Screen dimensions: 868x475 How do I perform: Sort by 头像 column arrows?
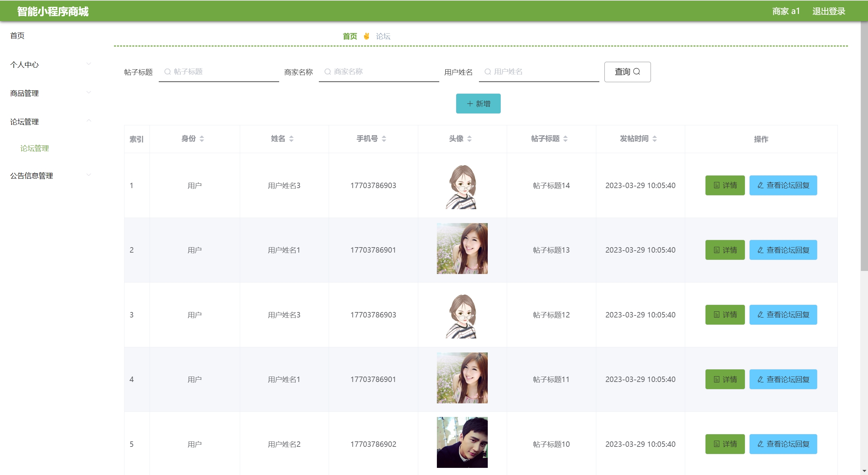pos(469,139)
